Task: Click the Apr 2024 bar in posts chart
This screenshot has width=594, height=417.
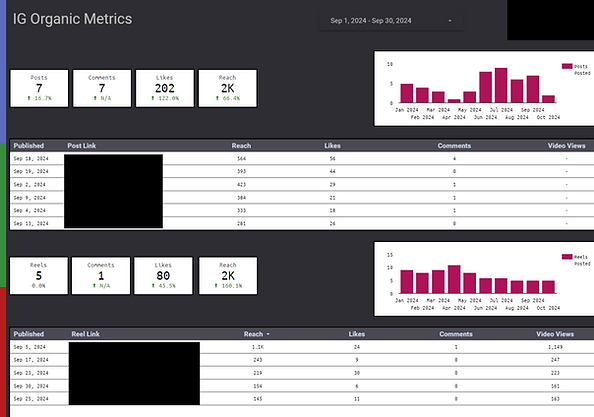Action: point(454,101)
